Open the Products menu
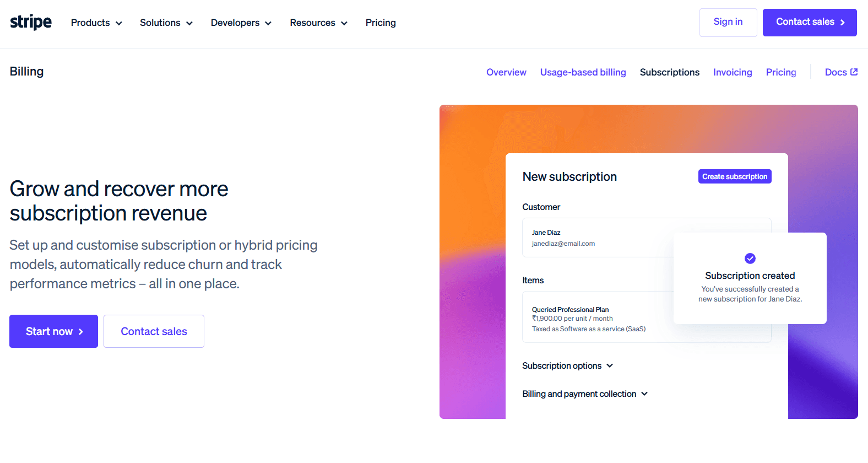This screenshot has width=868, height=463. (96, 23)
